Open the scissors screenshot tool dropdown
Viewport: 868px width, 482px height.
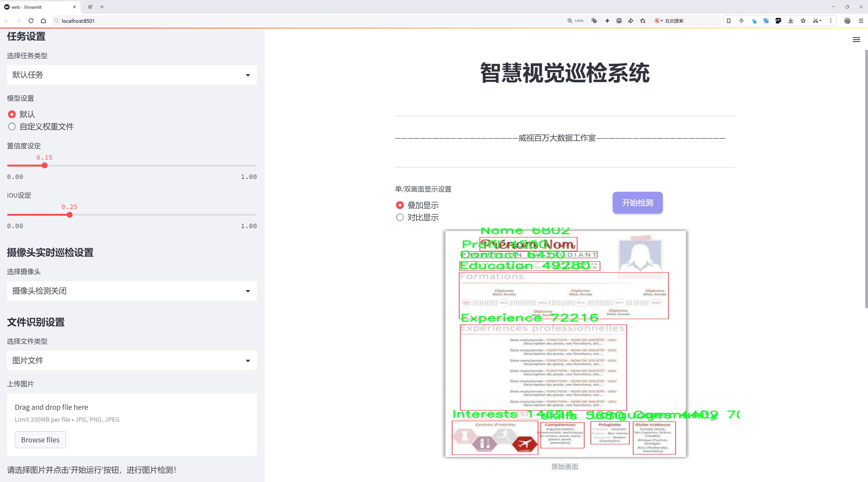[817, 21]
